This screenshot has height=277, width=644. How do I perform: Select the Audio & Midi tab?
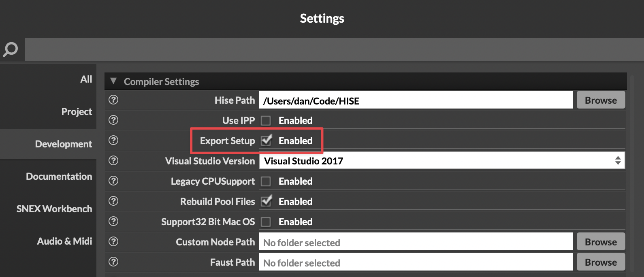click(64, 241)
